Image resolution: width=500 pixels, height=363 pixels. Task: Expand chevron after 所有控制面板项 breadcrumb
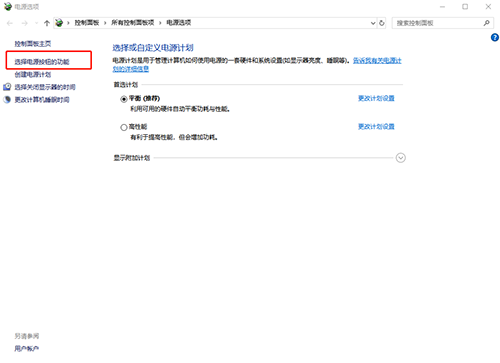160,23
